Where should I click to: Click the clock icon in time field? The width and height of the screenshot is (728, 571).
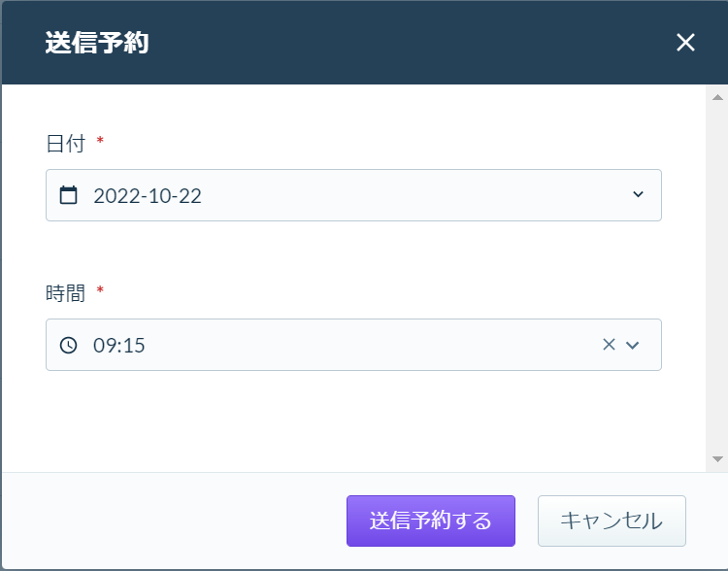click(68, 345)
